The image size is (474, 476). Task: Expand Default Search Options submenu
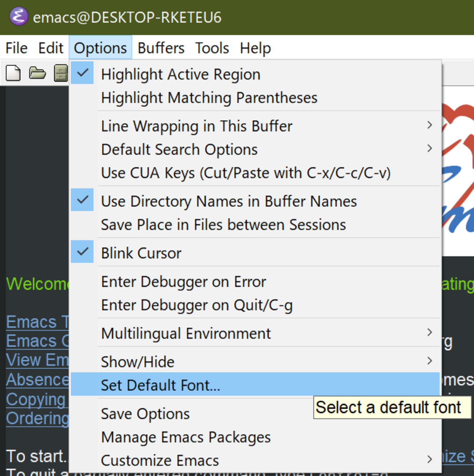pos(255,149)
